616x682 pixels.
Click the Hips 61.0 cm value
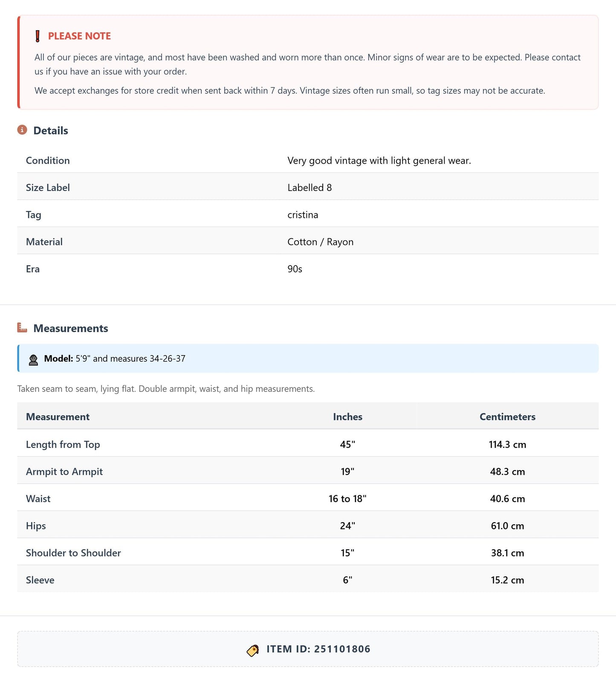pos(507,526)
